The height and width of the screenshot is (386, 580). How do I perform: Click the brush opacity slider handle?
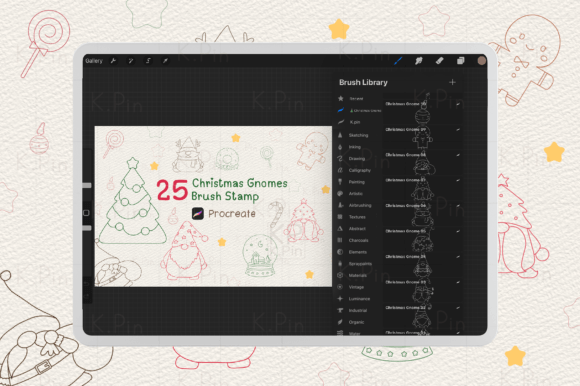(87, 228)
